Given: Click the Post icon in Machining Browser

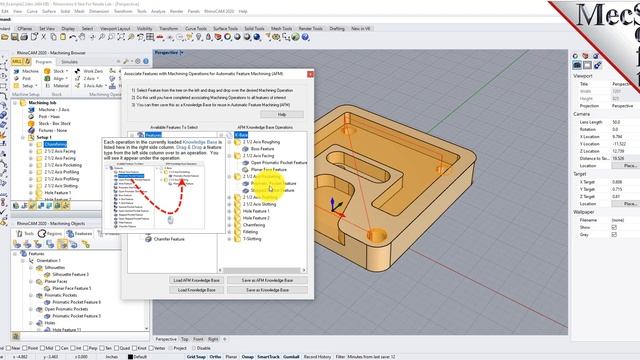Looking at the screenshot, I should coord(16,78).
